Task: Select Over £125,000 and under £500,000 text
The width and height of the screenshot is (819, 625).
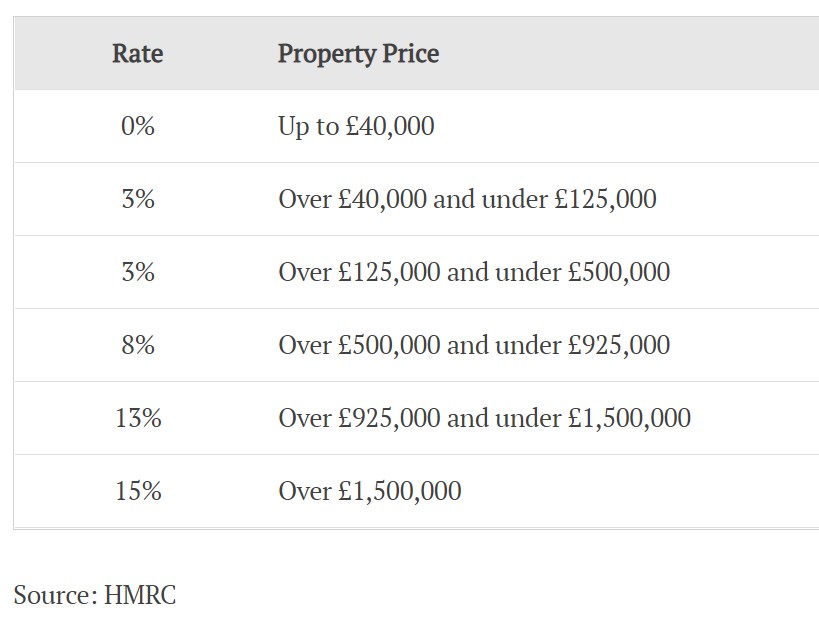Action: [x=474, y=272]
